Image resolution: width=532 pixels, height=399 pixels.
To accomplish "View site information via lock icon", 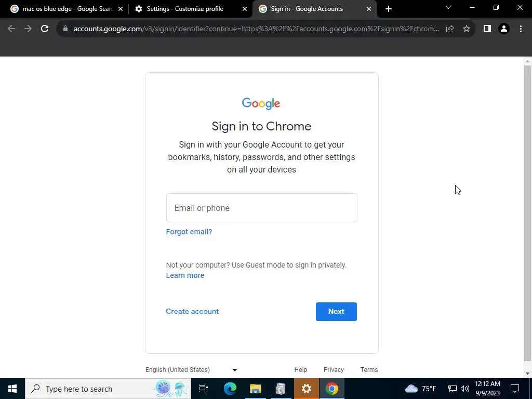I will pyautogui.click(x=65, y=29).
